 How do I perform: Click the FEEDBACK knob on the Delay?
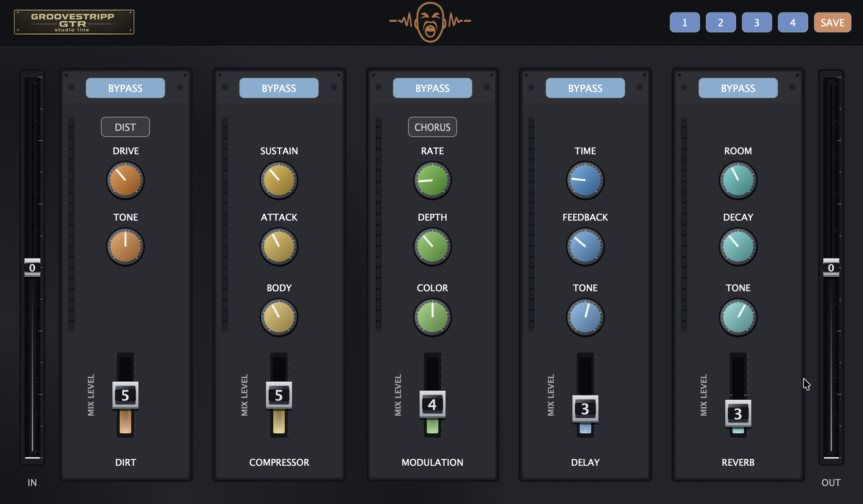(585, 247)
